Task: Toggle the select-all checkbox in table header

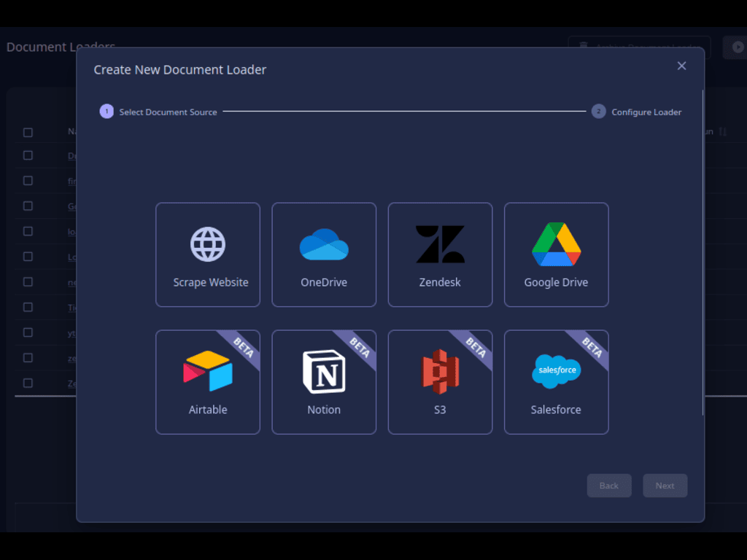Action: (x=28, y=132)
